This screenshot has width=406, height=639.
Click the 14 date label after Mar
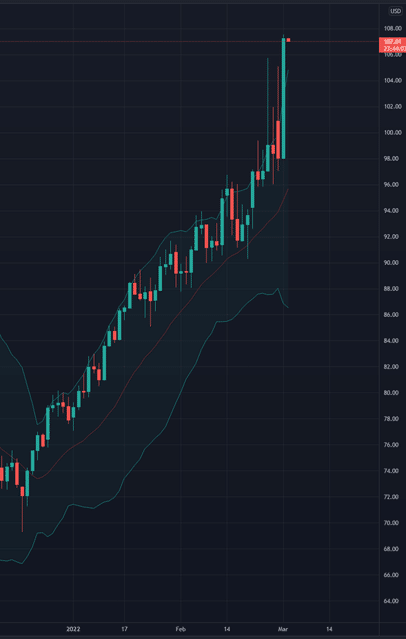[x=329, y=628]
